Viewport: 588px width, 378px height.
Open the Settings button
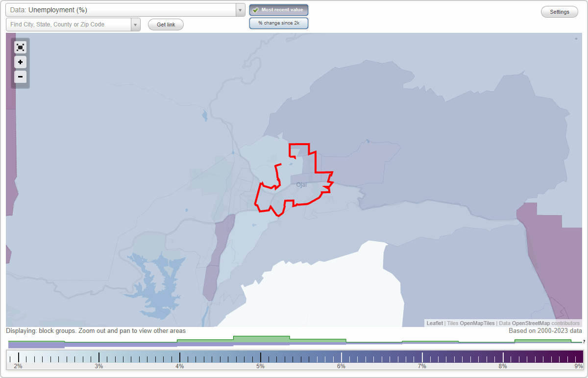[560, 12]
